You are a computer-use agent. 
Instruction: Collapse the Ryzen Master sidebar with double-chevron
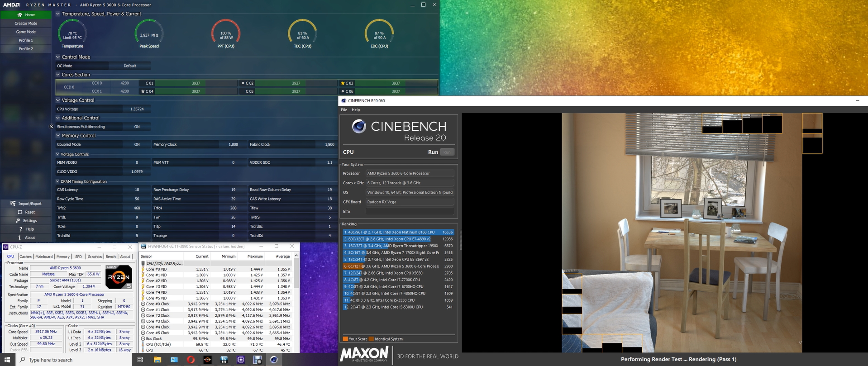(x=51, y=127)
